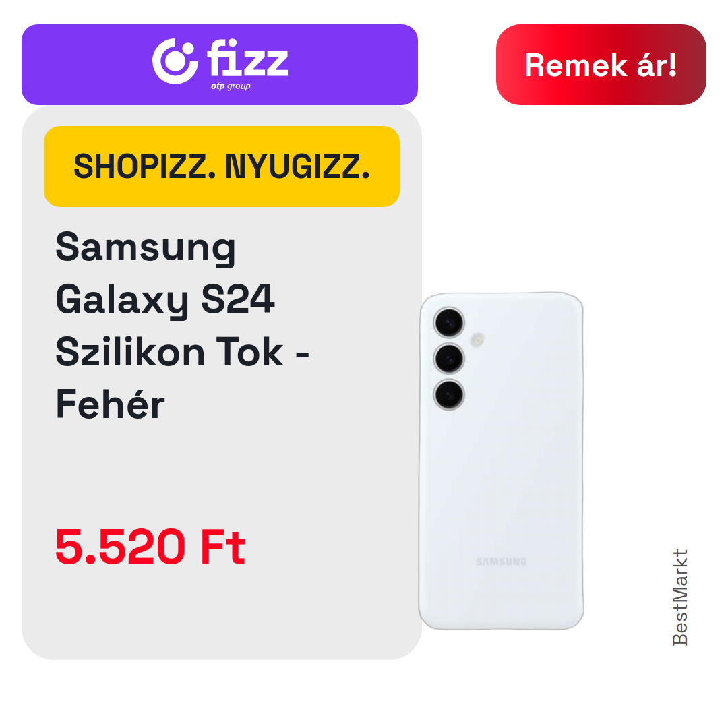Click the flash dot beside the cameras
This screenshot has width=728, height=728.
477,340
